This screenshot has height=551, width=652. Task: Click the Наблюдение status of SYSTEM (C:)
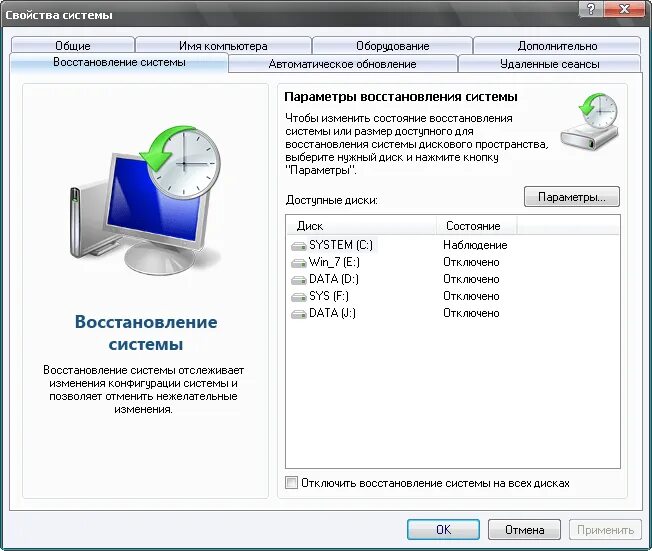[x=475, y=245]
